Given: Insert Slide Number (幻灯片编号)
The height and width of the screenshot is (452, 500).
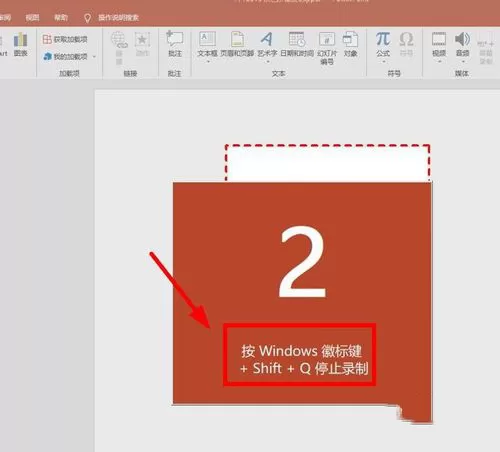Looking at the screenshot, I should [x=327, y=48].
